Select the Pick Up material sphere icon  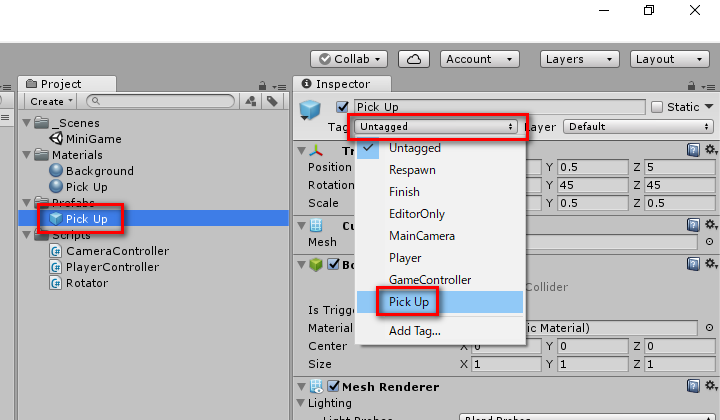56,186
